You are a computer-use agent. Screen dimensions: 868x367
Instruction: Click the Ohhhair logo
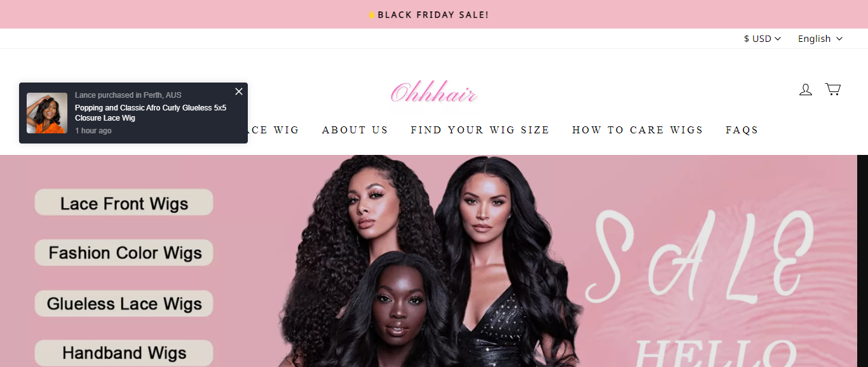point(434,93)
